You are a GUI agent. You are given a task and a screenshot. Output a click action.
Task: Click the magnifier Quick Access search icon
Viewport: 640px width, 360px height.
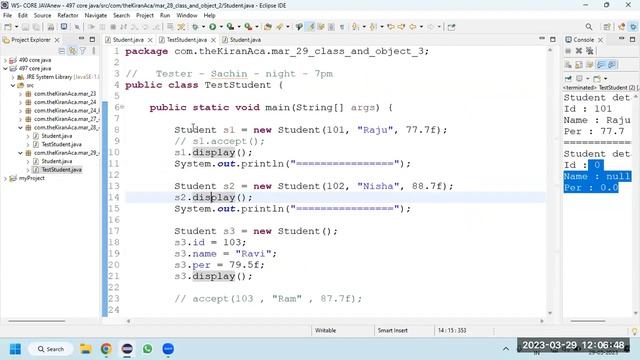pos(589,27)
